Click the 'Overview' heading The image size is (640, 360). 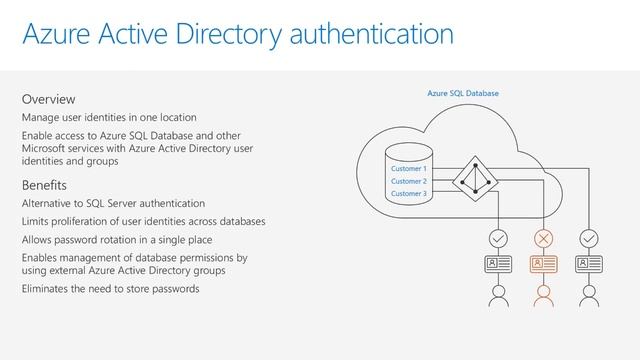[x=49, y=99]
